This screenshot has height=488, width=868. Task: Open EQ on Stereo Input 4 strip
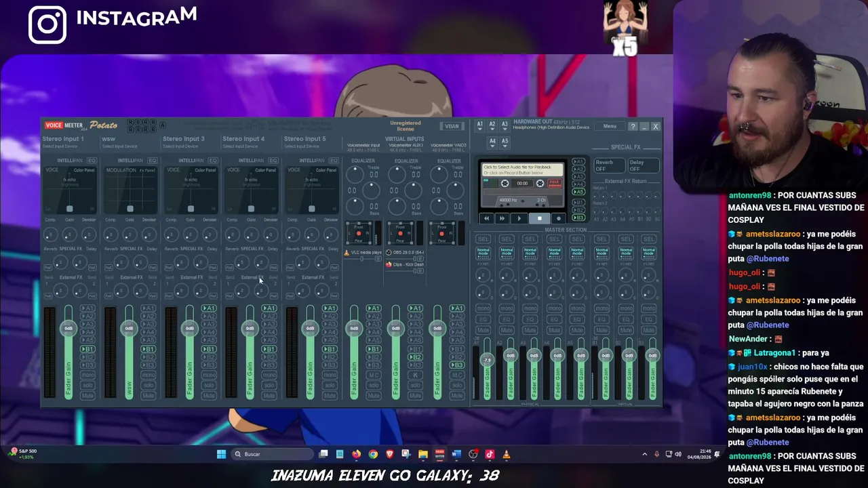point(273,161)
